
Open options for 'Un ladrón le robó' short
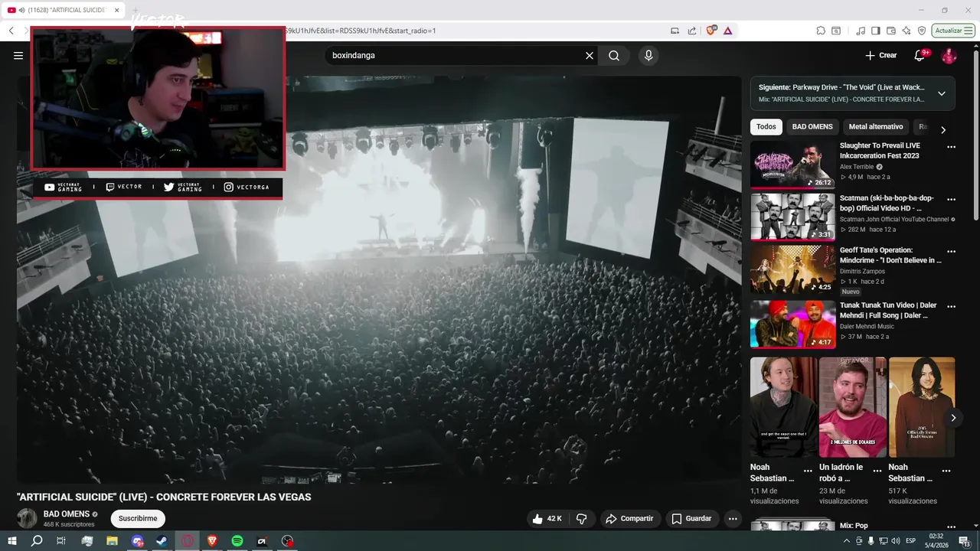pyautogui.click(x=877, y=471)
